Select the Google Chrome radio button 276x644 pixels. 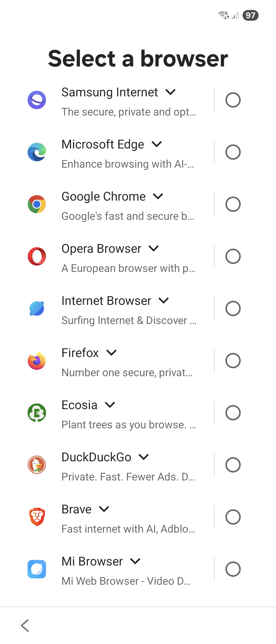(x=233, y=204)
